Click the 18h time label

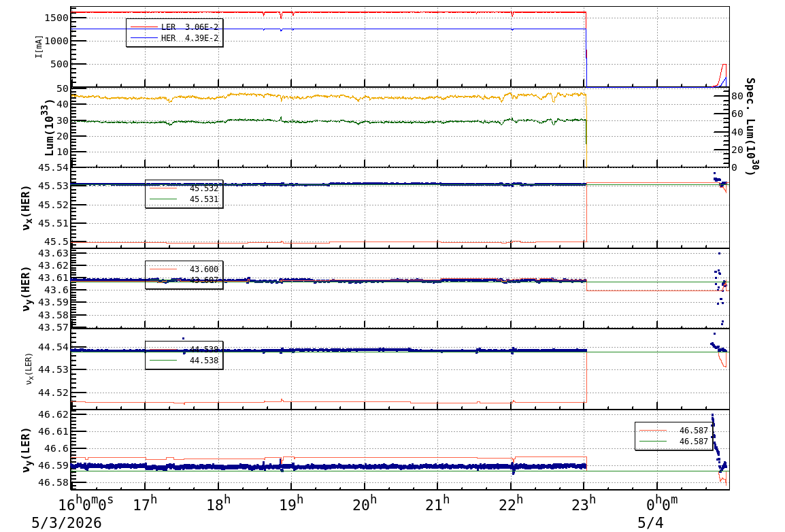coord(218,503)
